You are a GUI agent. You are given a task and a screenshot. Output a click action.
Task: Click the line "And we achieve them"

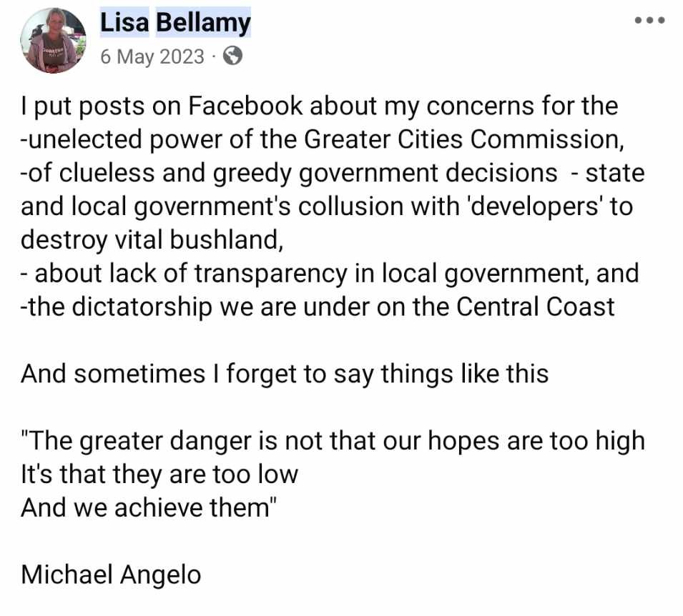[x=149, y=507]
